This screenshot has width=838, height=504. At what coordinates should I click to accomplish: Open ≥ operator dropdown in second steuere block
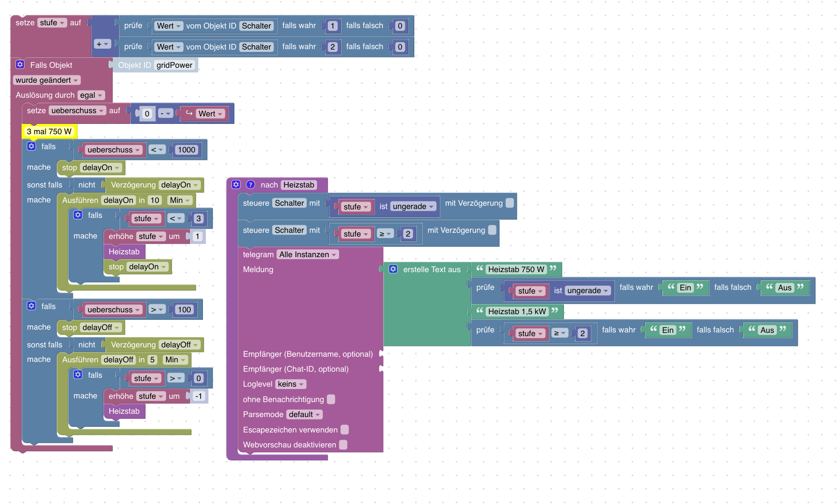click(385, 234)
